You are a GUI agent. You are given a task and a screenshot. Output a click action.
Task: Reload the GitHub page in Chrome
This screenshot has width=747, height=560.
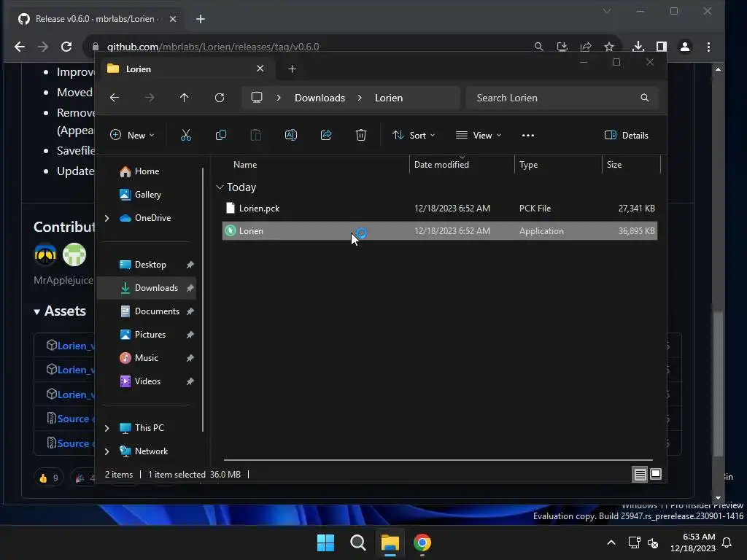coord(66,47)
